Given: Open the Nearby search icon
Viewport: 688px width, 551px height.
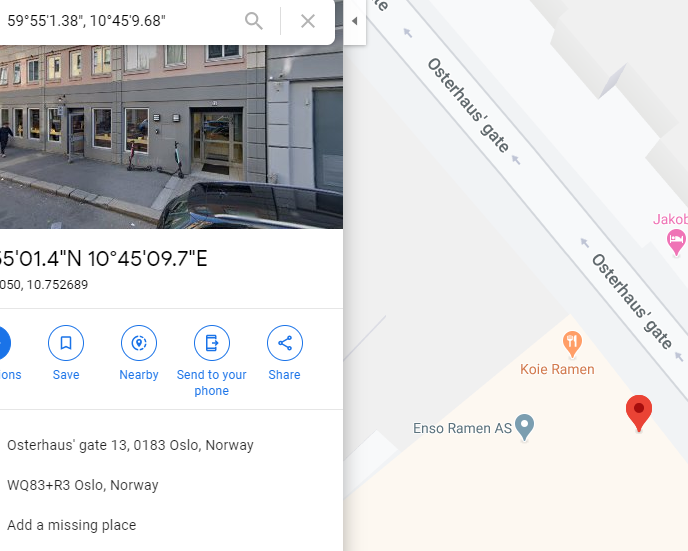Looking at the screenshot, I should click(139, 343).
